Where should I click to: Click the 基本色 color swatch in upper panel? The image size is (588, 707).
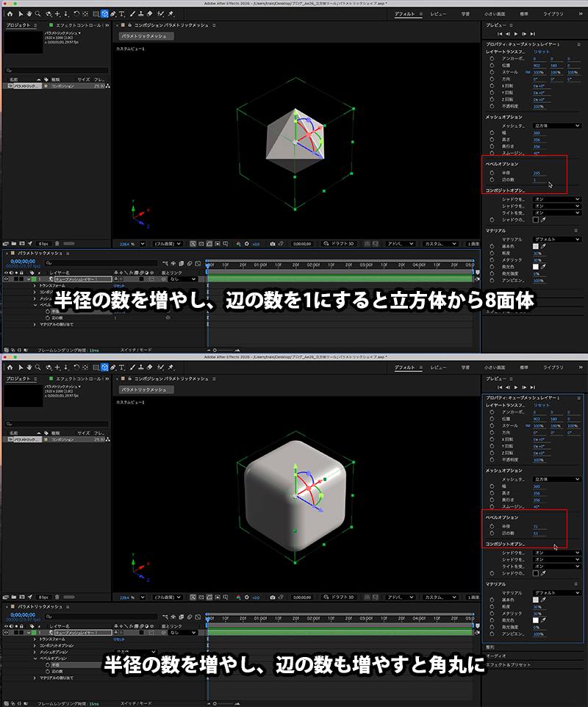coord(536,246)
